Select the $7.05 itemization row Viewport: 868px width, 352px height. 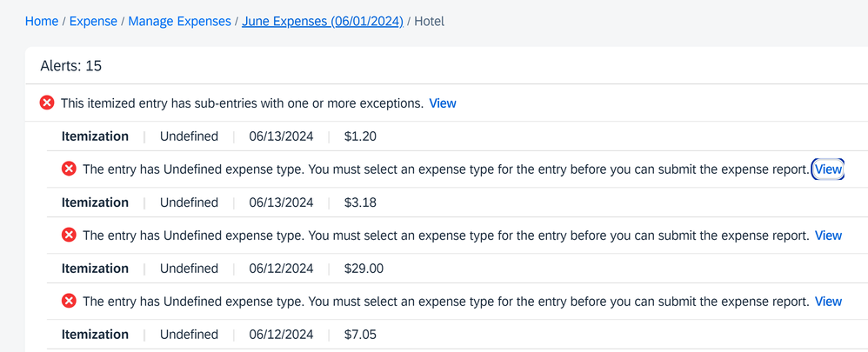[x=457, y=335]
